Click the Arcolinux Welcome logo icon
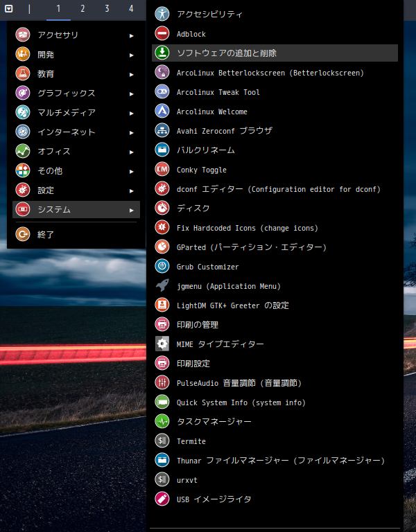 coord(162,111)
